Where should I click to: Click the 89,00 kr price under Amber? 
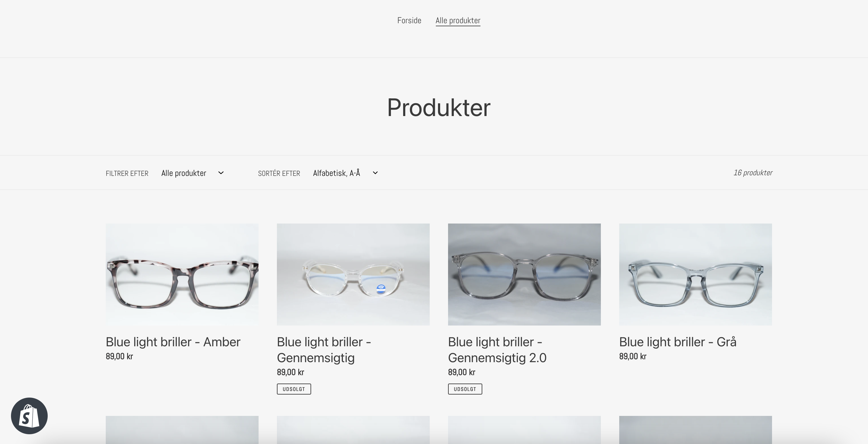coord(119,356)
